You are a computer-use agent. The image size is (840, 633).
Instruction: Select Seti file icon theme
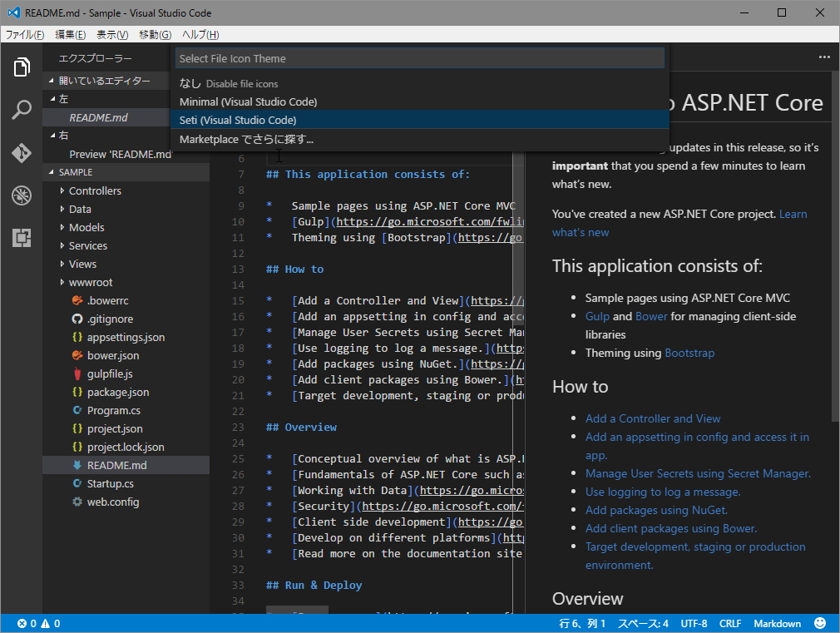(238, 120)
